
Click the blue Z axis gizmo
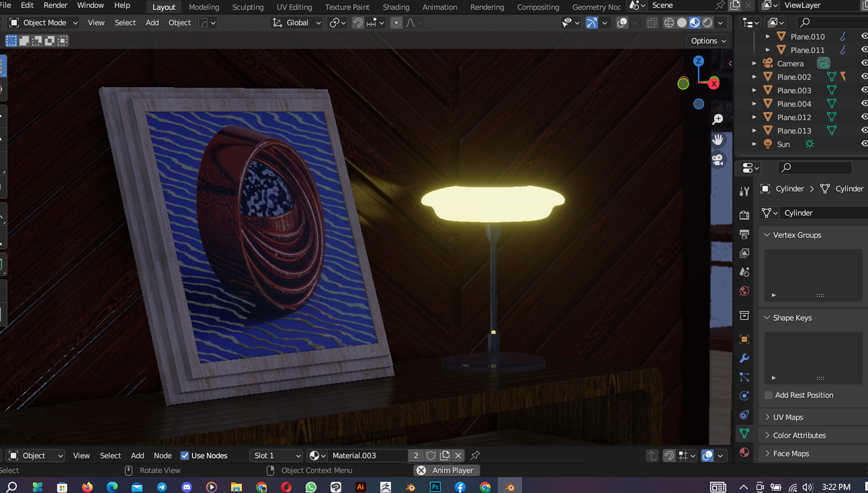coord(698,61)
